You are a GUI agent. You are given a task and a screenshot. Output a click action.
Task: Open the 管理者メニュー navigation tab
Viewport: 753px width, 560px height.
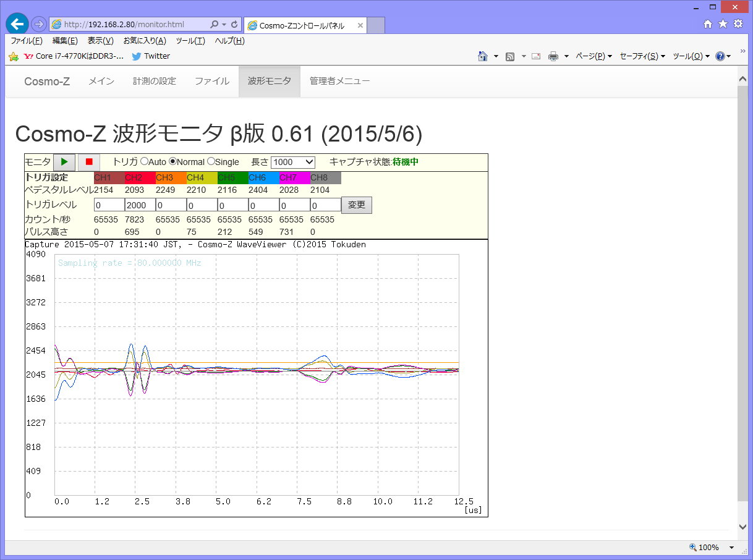click(x=339, y=81)
